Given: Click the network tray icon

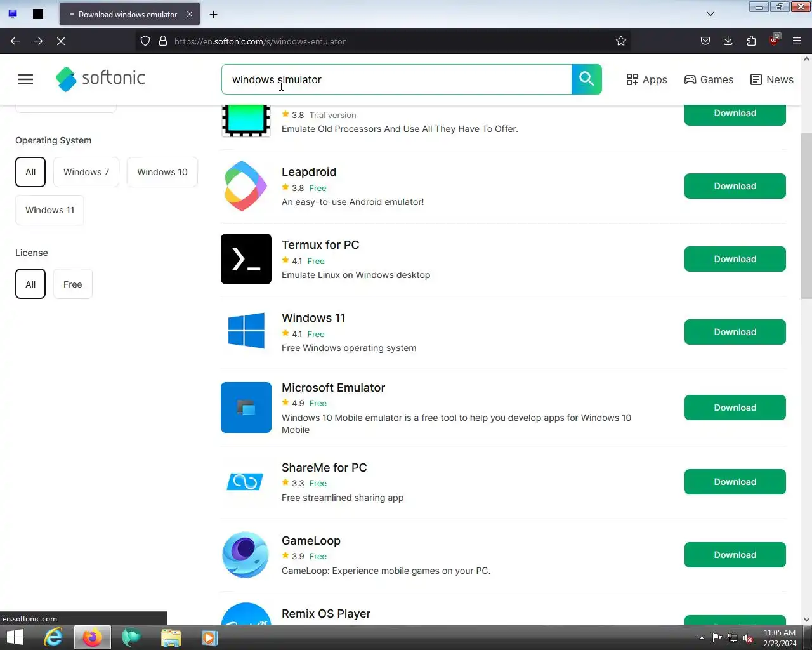Looking at the screenshot, I should pos(733,638).
